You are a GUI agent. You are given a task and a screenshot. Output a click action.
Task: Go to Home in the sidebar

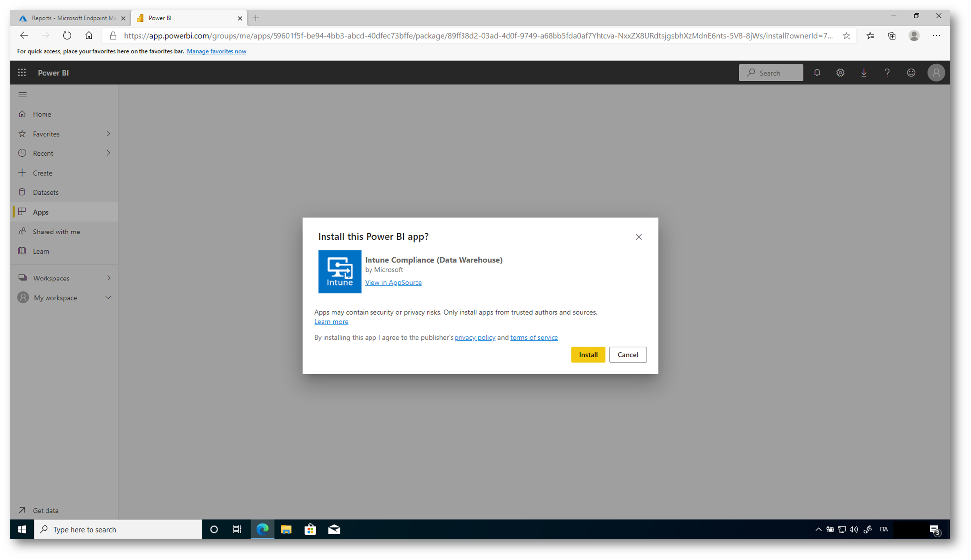[64, 114]
